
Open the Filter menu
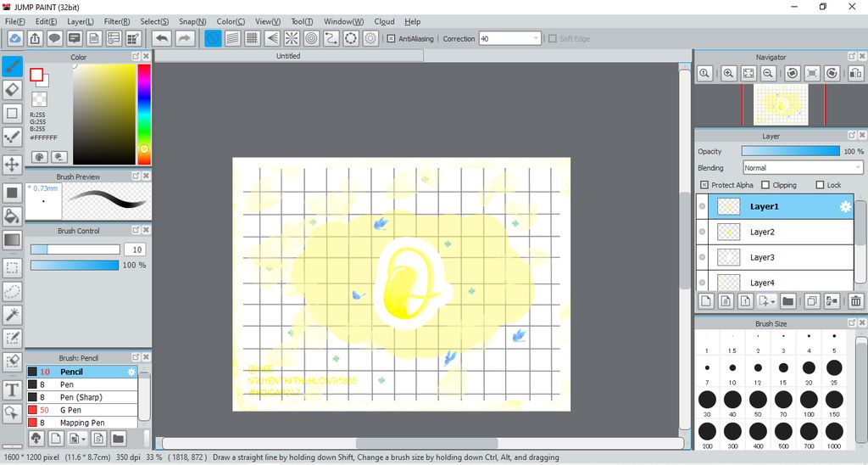pyautogui.click(x=117, y=21)
